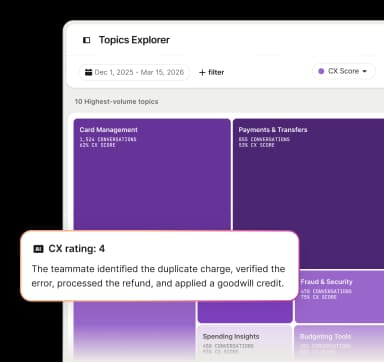Click the caret arrow on CX Score

364,71
